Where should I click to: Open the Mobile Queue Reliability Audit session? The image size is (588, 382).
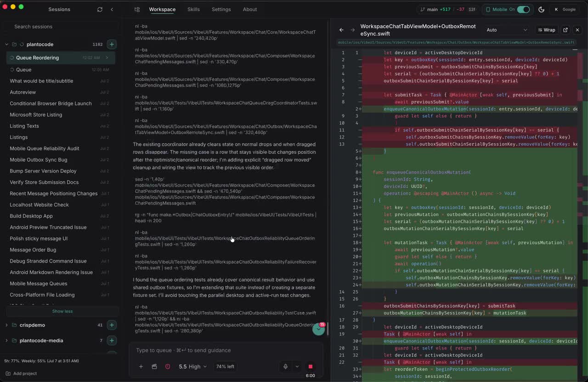(60, 148)
